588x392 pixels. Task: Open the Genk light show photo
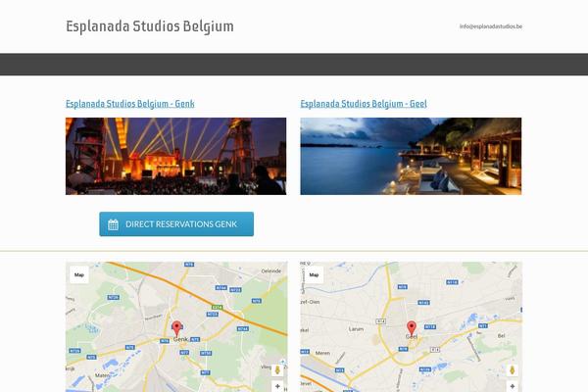(175, 156)
